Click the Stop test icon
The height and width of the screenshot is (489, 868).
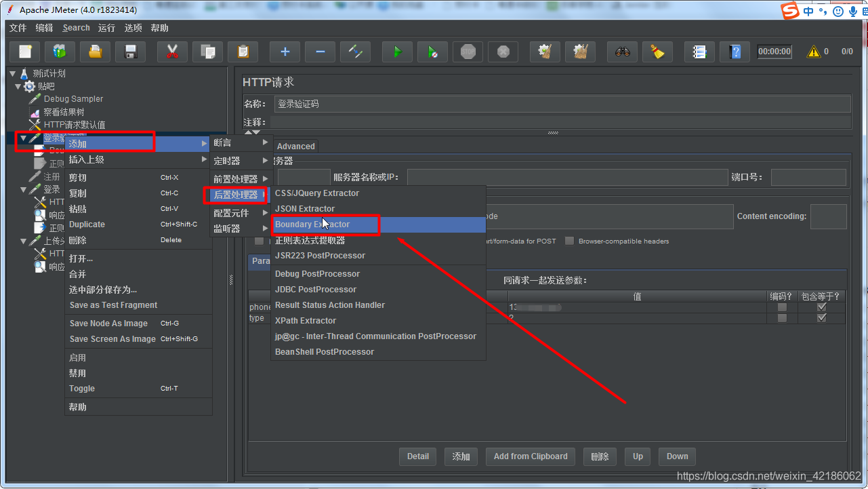point(468,52)
